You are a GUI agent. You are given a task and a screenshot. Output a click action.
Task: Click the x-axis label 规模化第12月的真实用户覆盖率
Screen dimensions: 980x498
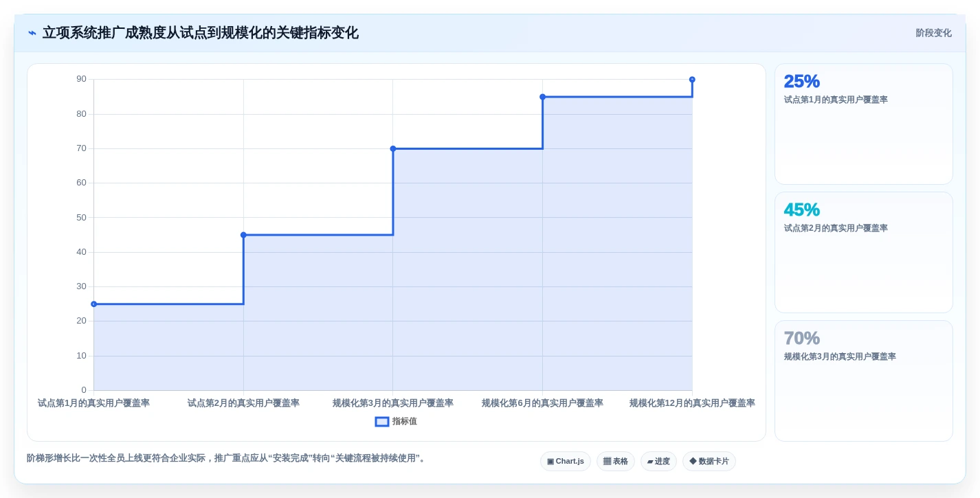(x=692, y=403)
